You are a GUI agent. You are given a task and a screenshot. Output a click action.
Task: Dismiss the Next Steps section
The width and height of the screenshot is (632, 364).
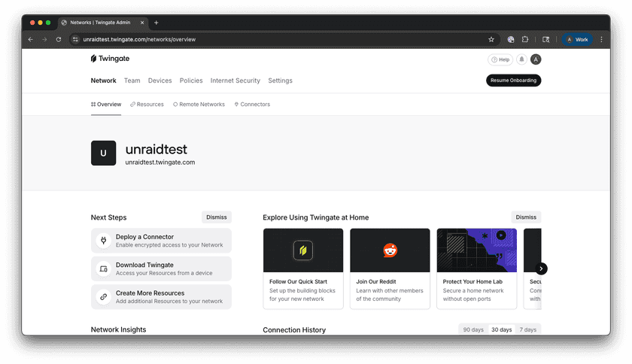point(217,217)
